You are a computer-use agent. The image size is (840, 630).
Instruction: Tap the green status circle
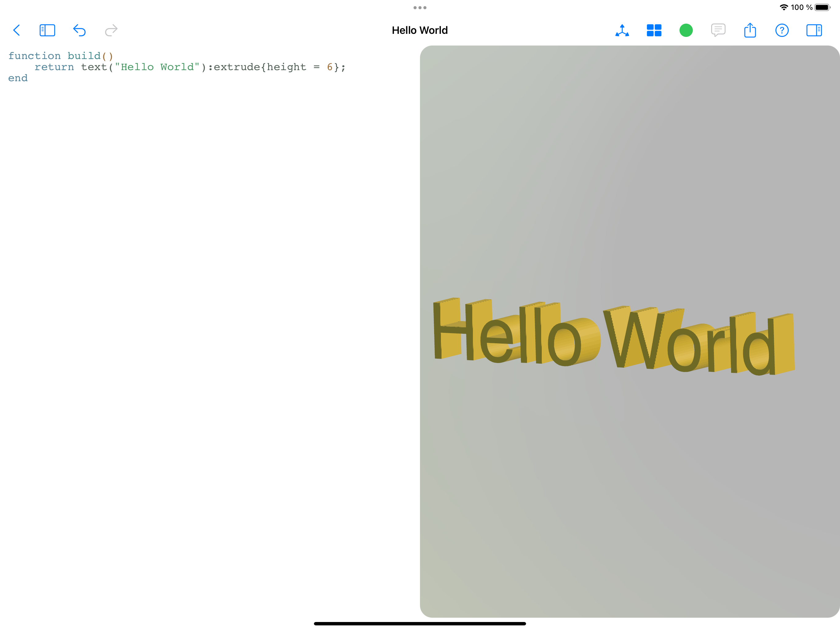(686, 30)
